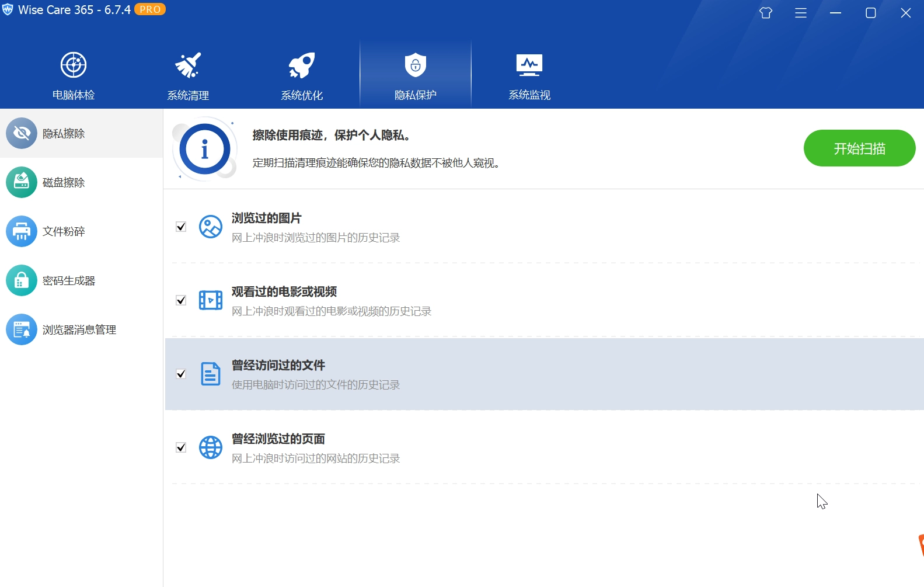Select the 浏览过的图片 title text
The width and height of the screenshot is (924, 587).
[x=267, y=218]
